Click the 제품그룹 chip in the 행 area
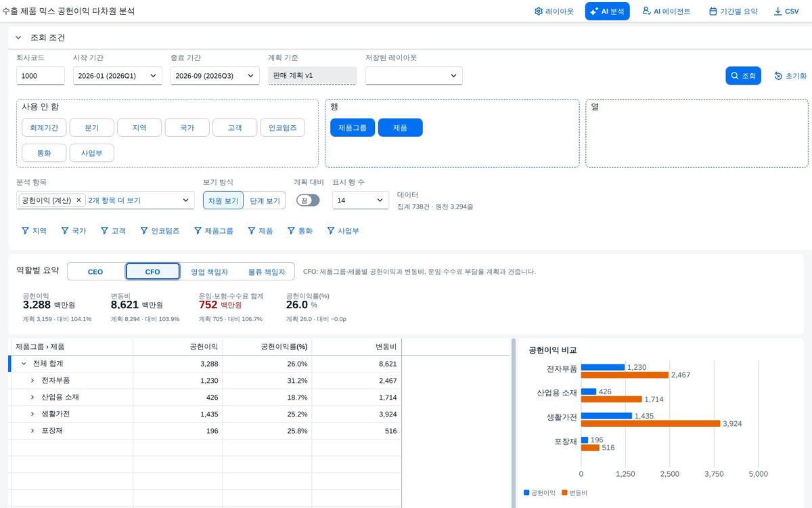Image resolution: width=812 pixels, height=508 pixels. point(353,127)
